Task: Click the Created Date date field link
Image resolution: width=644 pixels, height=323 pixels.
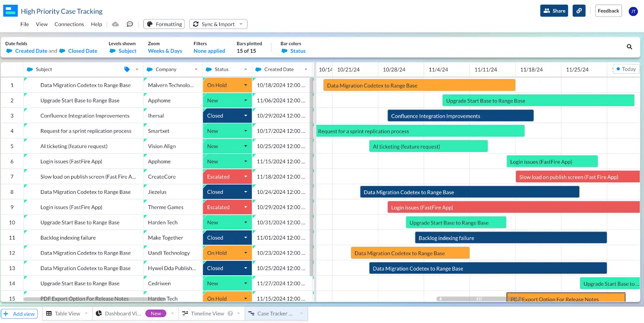Action: (x=31, y=51)
